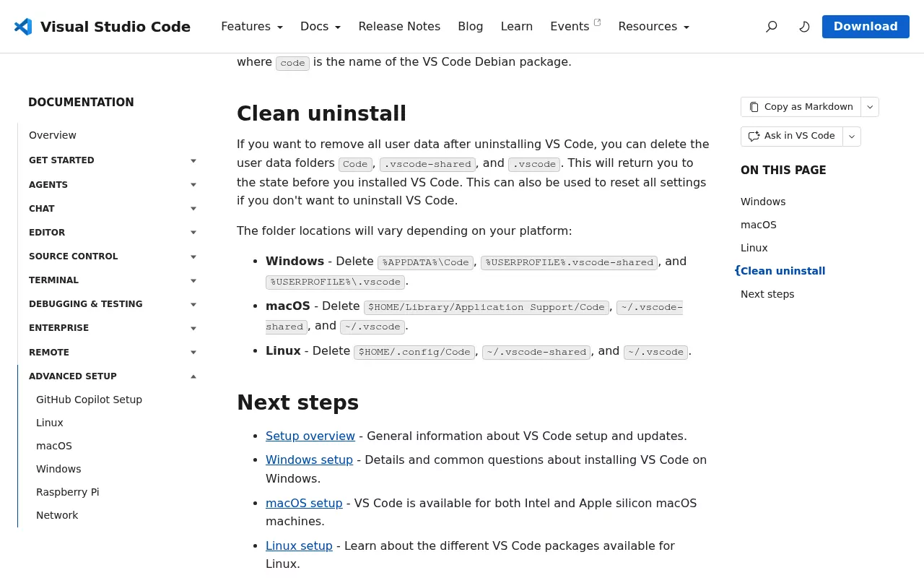
Task: Open the Learn page
Action: click(517, 27)
